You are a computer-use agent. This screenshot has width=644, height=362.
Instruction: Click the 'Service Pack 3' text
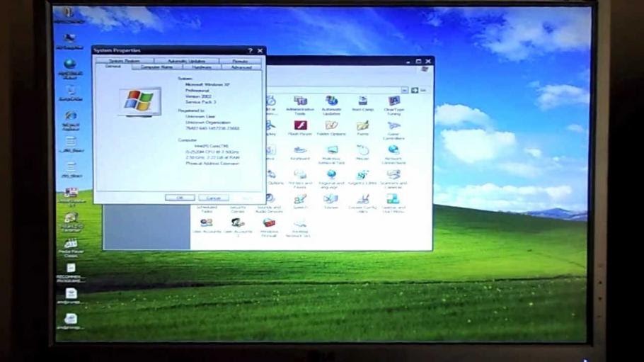point(200,101)
